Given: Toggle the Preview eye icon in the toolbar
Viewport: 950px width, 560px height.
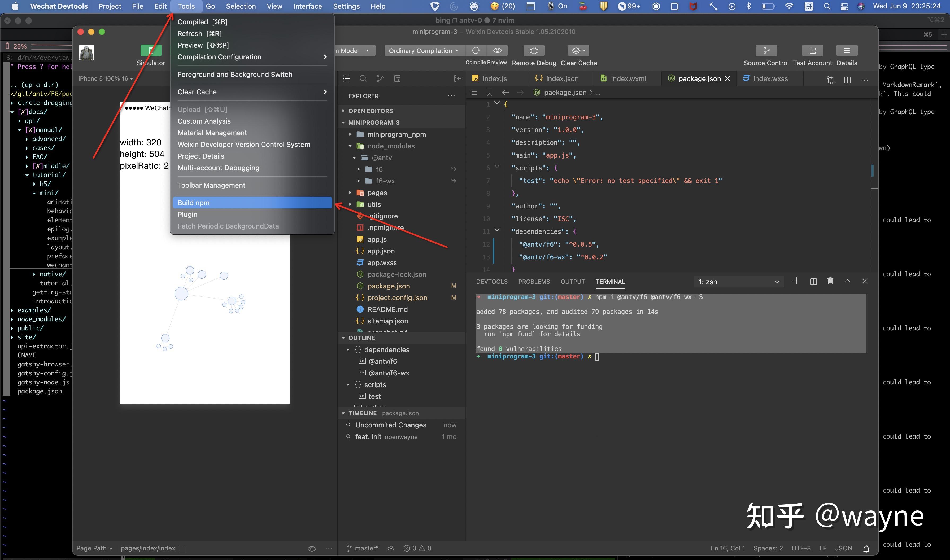Looking at the screenshot, I should click(497, 51).
